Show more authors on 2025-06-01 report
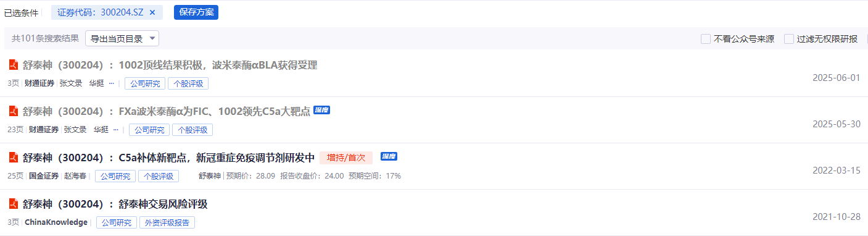 pos(112,83)
